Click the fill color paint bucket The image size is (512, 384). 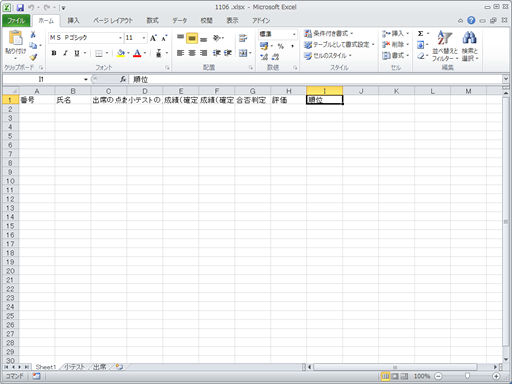pyautogui.click(x=121, y=53)
